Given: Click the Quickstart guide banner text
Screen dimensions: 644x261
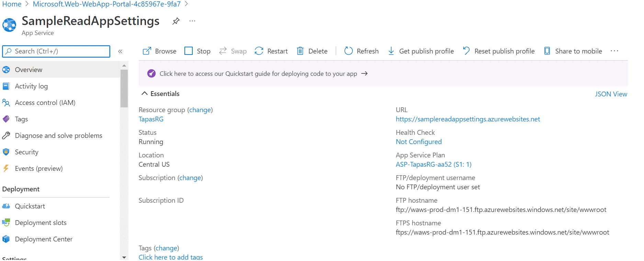Looking at the screenshot, I should coord(258,73).
